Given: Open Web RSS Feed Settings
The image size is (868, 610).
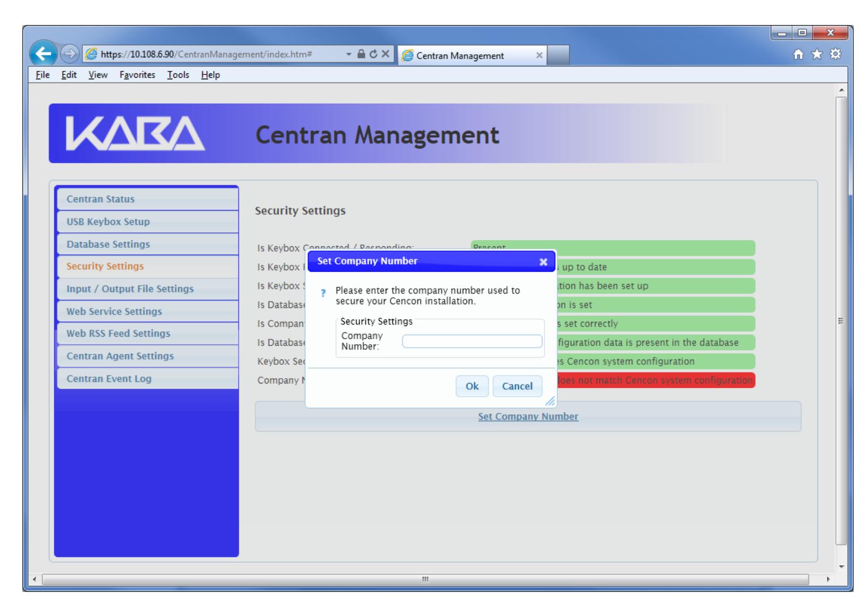Looking at the screenshot, I should (147, 333).
